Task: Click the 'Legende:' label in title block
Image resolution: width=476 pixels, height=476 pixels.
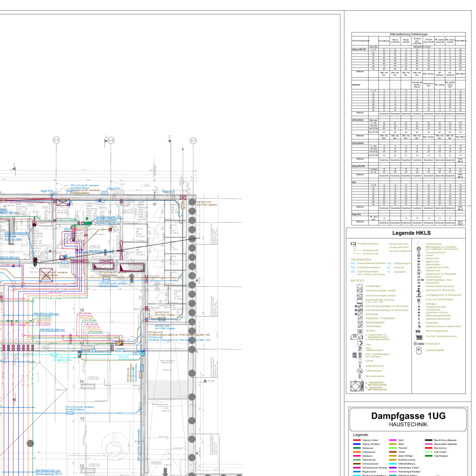Action: (x=361, y=435)
